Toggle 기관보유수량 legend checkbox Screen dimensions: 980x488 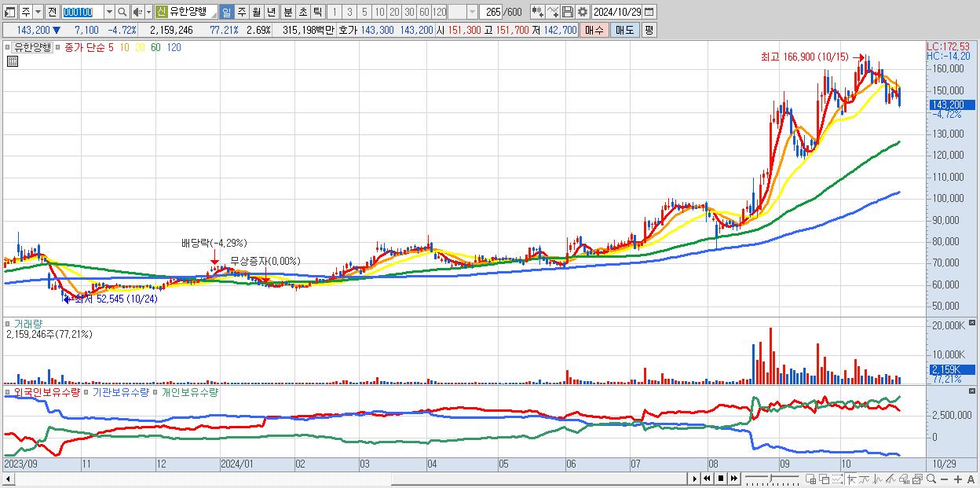pos(87,391)
